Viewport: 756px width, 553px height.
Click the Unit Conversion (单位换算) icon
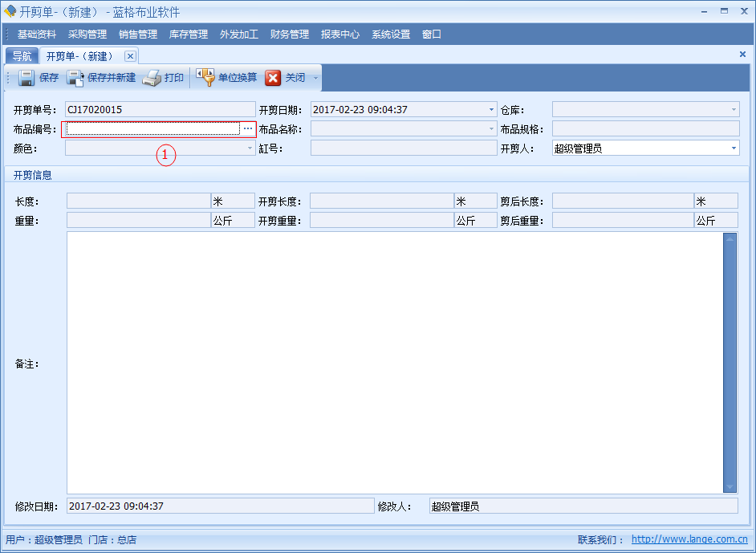pyautogui.click(x=205, y=78)
